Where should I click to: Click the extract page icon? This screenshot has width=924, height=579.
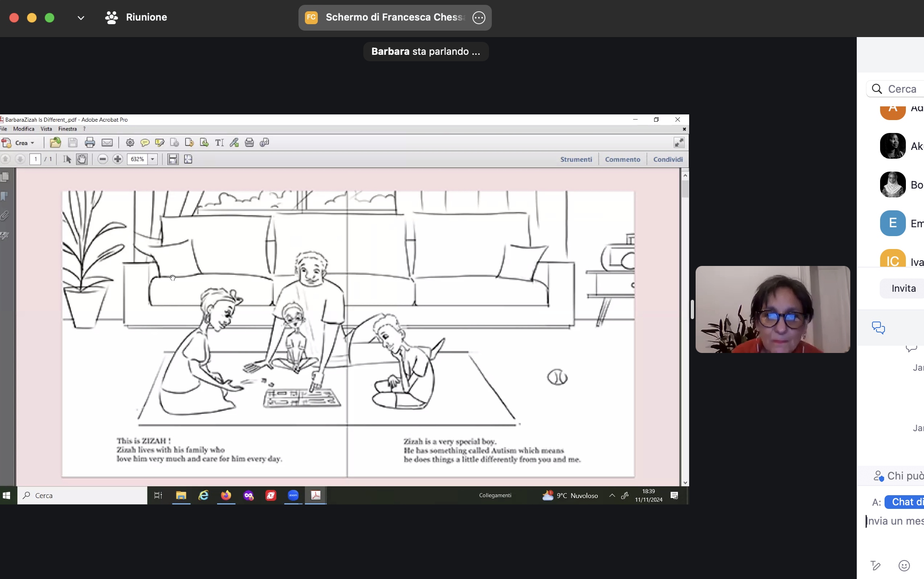pyautogui.click(x=204, y=142)
